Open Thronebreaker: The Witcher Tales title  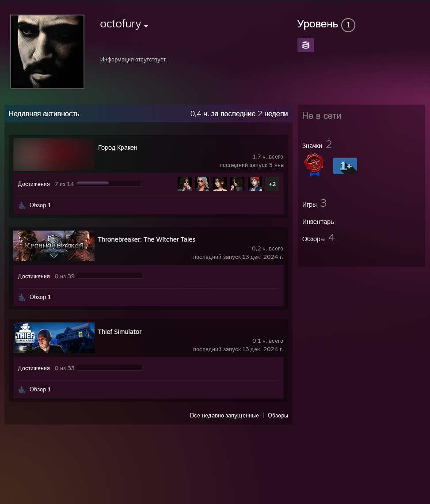point(146,239)
